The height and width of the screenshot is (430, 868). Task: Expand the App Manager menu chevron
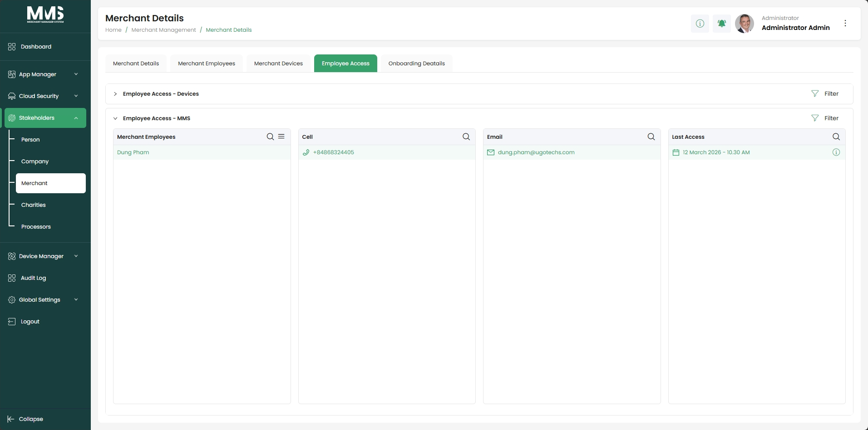pyautogui.click(x=76, y=74)
